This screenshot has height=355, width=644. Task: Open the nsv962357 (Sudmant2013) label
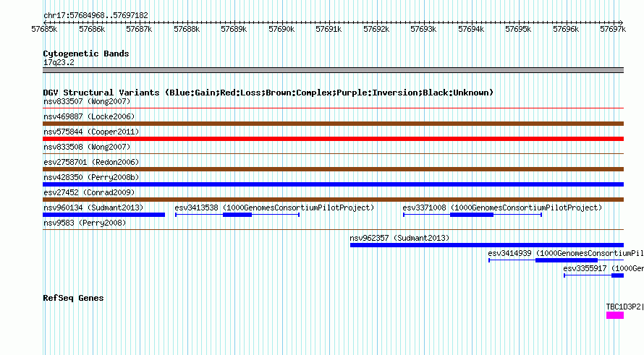click(399, 238)
